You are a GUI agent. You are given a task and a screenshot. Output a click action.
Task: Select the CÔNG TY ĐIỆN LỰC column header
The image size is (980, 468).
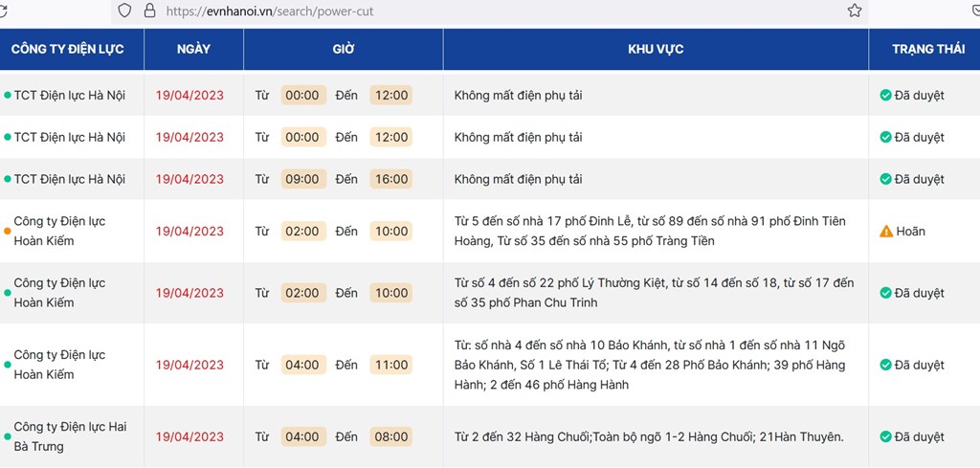68,50
